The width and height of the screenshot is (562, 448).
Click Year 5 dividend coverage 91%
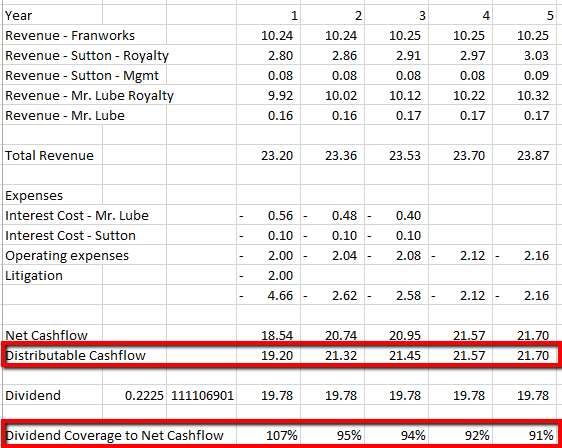tap(525, 435)
